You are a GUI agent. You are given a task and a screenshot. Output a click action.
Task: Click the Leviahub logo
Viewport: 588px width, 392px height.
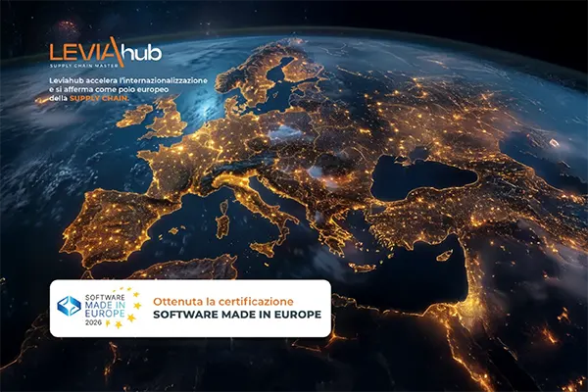(106, 53)
